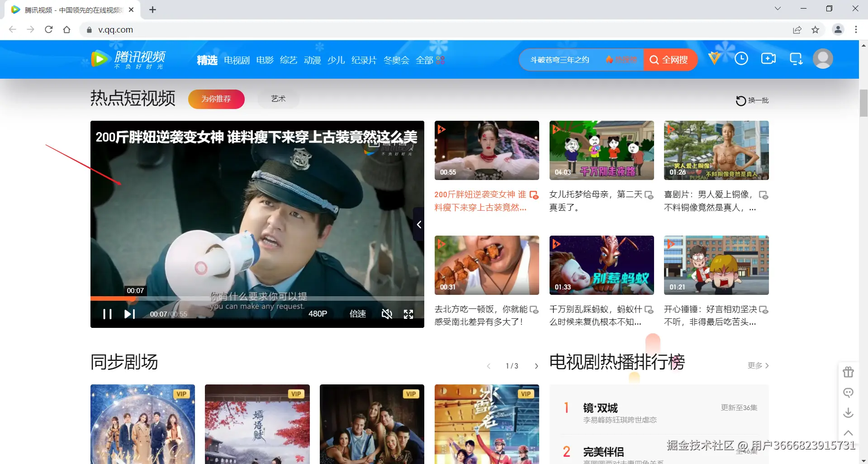Viewport: 868px width, 464px height.
Task: Open a new browser tab
Action: 152,9
